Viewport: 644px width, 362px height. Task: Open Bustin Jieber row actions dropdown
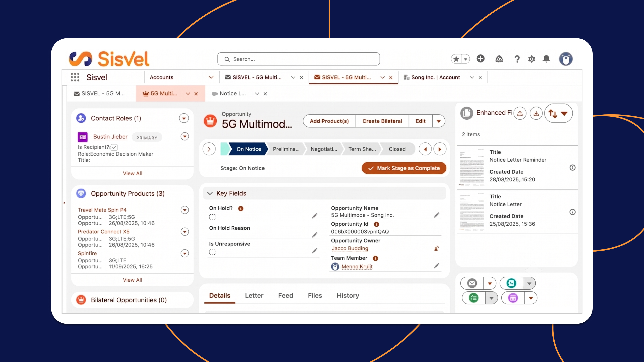(185, 136)
